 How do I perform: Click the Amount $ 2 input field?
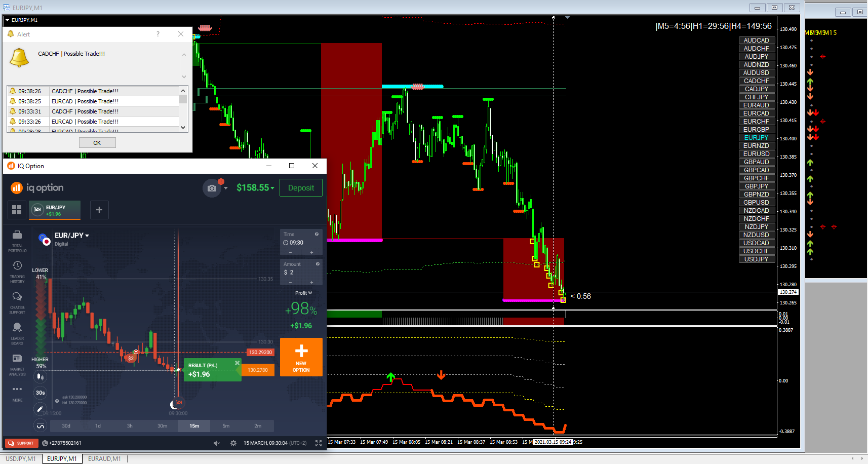301,273
